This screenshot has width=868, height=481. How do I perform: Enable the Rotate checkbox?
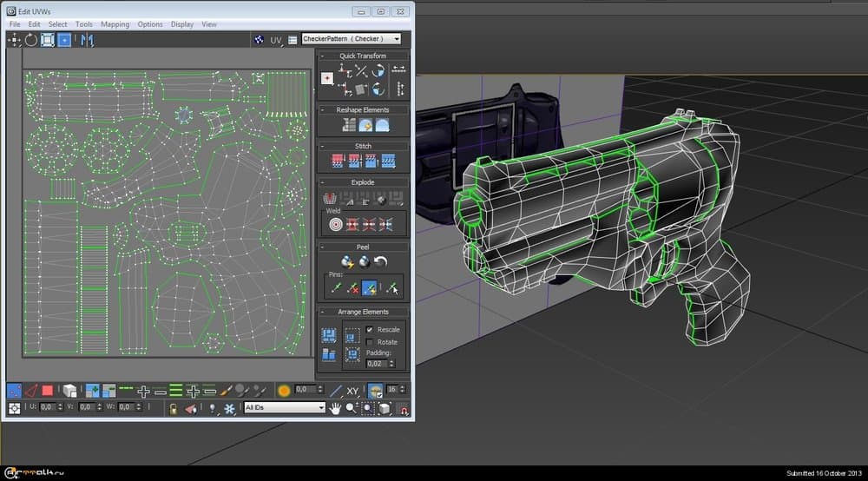click(x=370, y=342)
